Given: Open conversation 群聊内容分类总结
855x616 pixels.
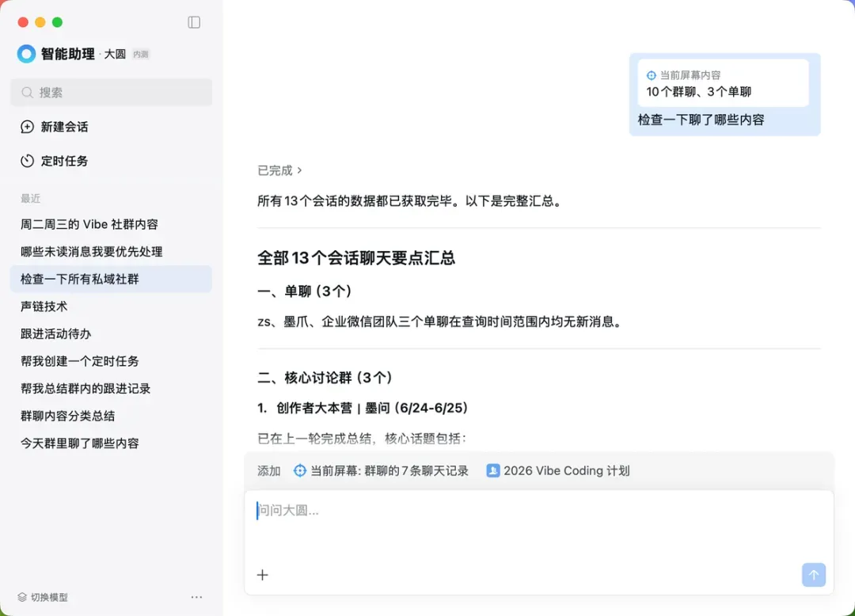Looking at the screenshot, I should click(112, 416).
